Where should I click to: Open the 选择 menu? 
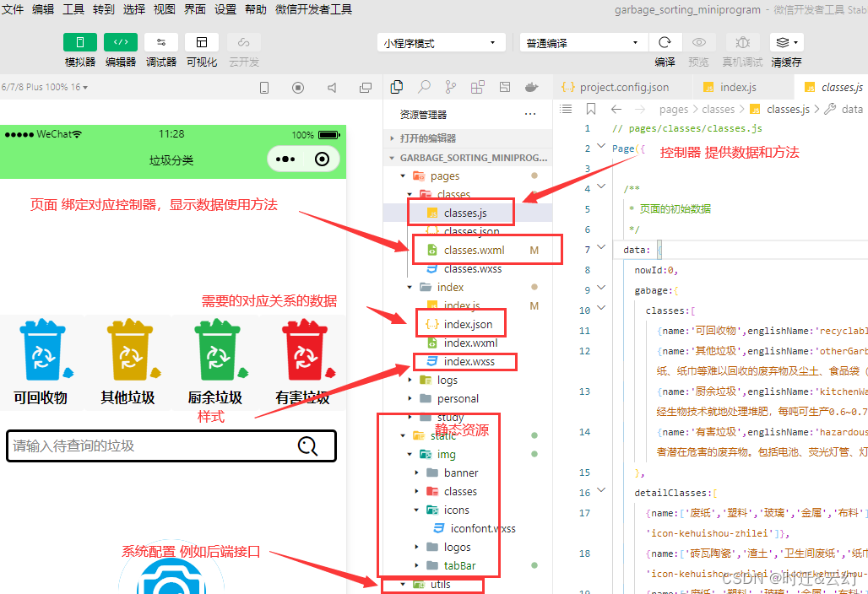click(134, 9)
